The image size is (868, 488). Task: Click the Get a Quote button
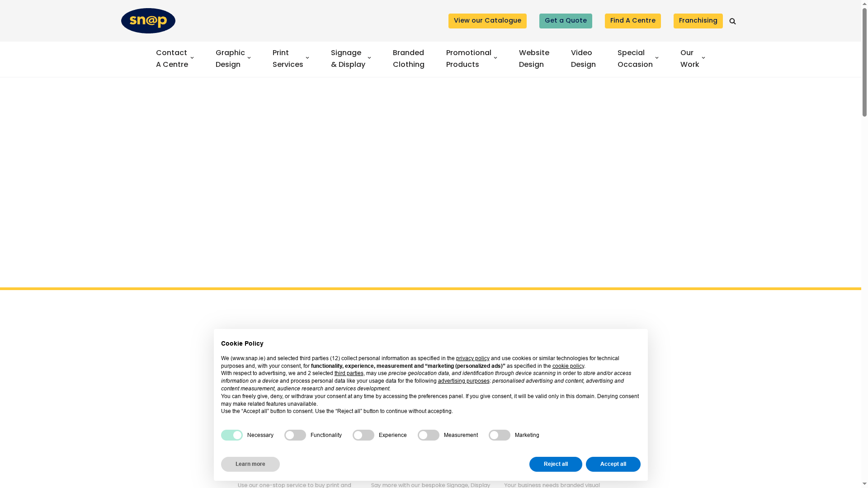[x=566, y=21]
